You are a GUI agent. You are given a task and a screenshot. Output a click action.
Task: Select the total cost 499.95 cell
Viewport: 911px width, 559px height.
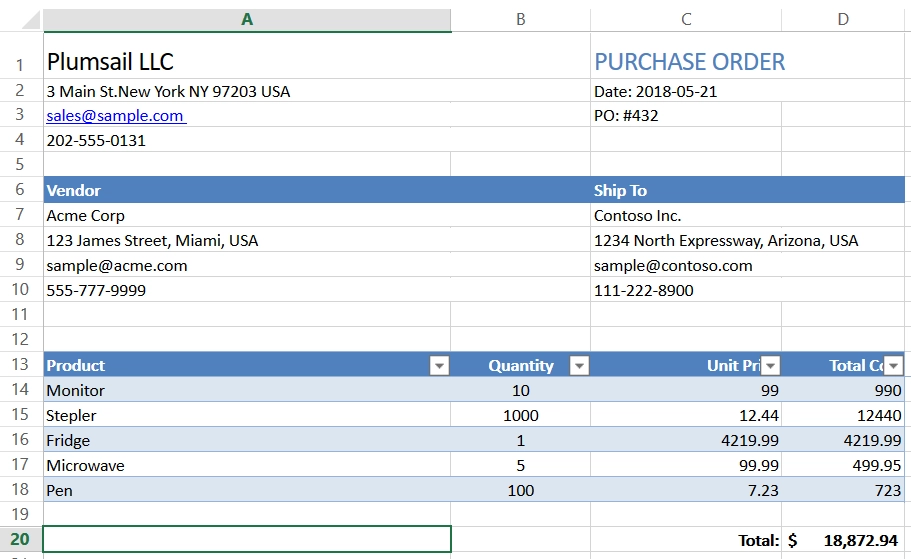[x=843, y=464]
